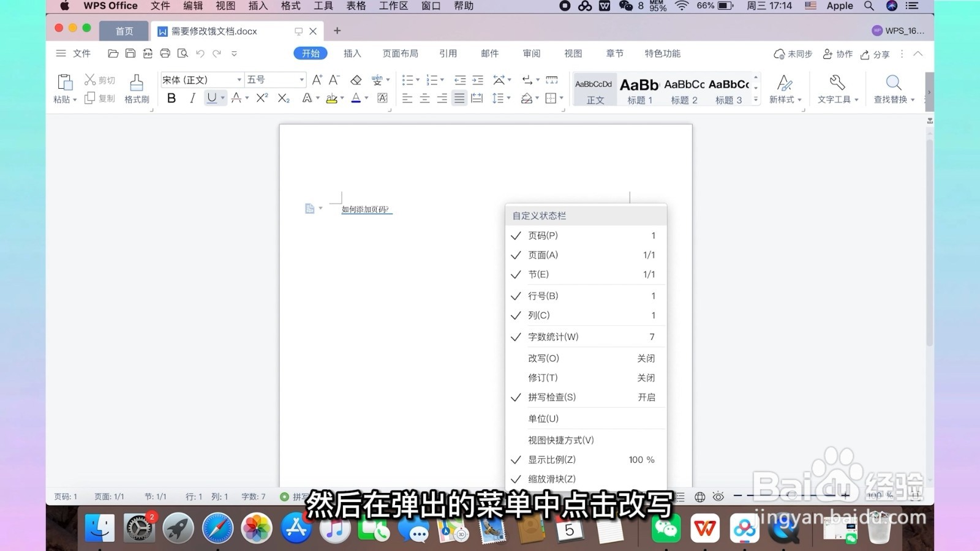
Task: Expand the underline style dropdown arrow
Action: click(222, 98)
